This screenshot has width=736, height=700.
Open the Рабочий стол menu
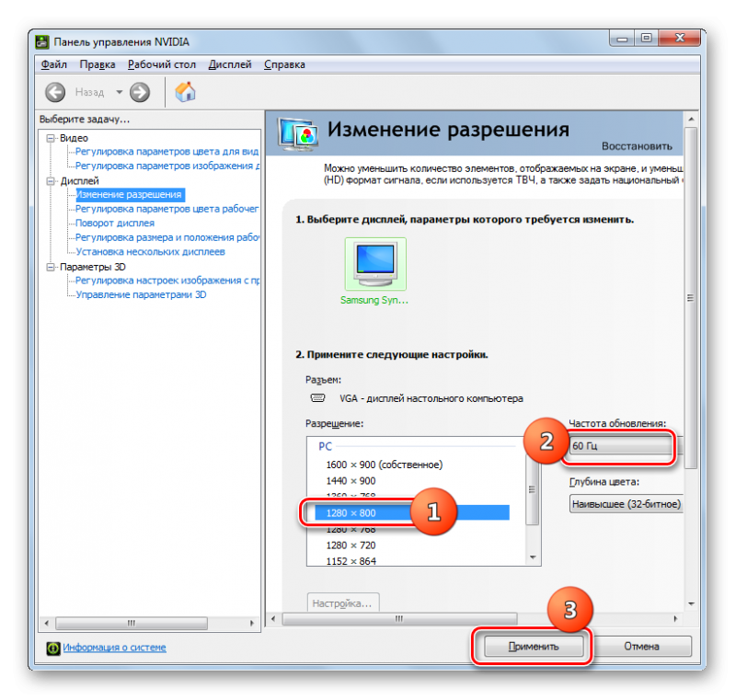tap(162, 64)
